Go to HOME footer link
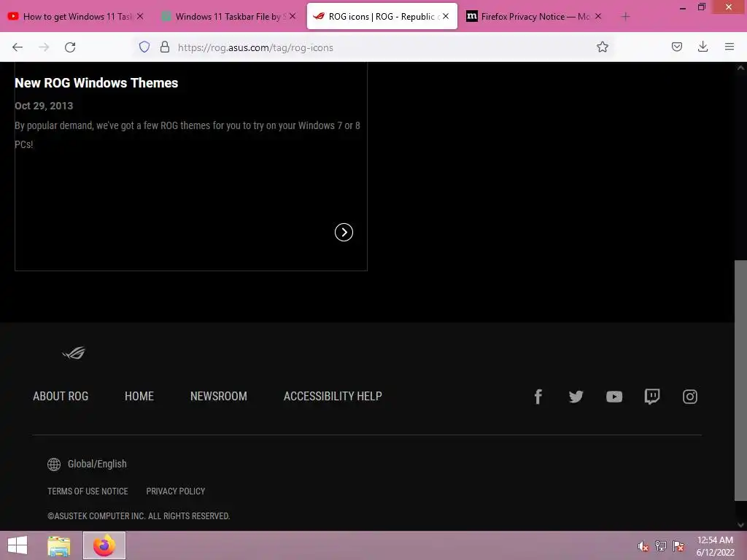Viewport: 747px width, 560px height. coord(139,396)
